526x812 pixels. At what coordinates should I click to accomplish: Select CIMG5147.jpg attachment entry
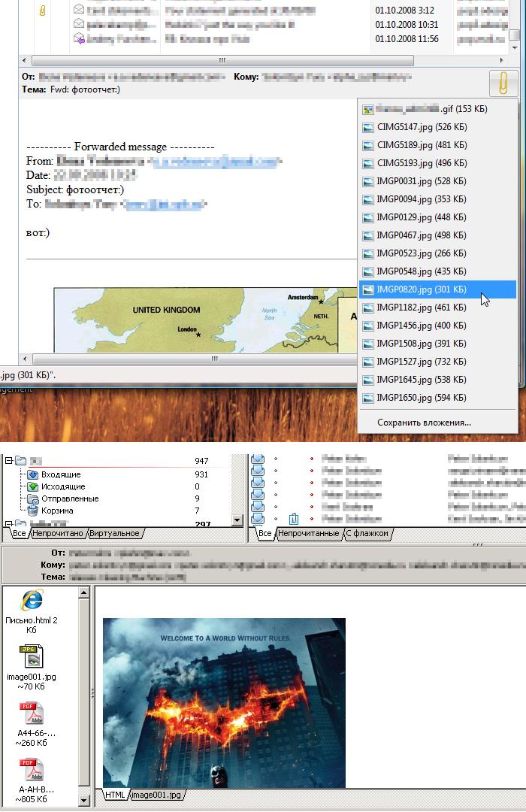pyautogui.click(x=421, y=127)
